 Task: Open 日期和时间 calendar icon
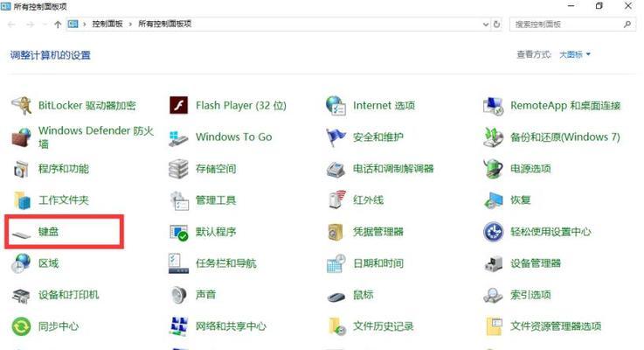click(x=336, y=263)
